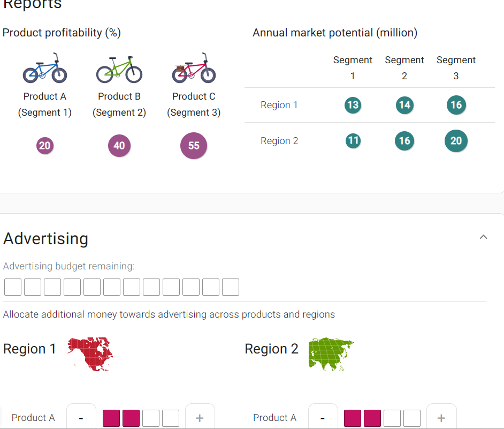Click the Region 1 red map icon
Screen dimensions: 504x429
89,353
